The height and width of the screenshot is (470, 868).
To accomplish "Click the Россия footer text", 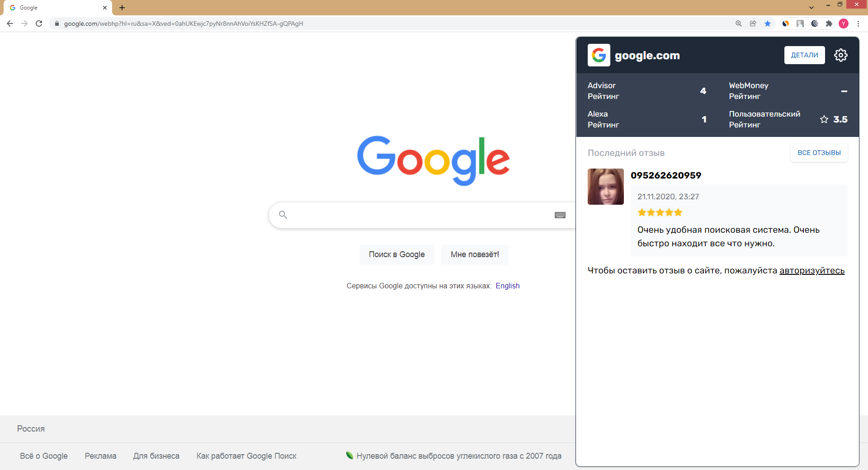I will pos(31,428).
